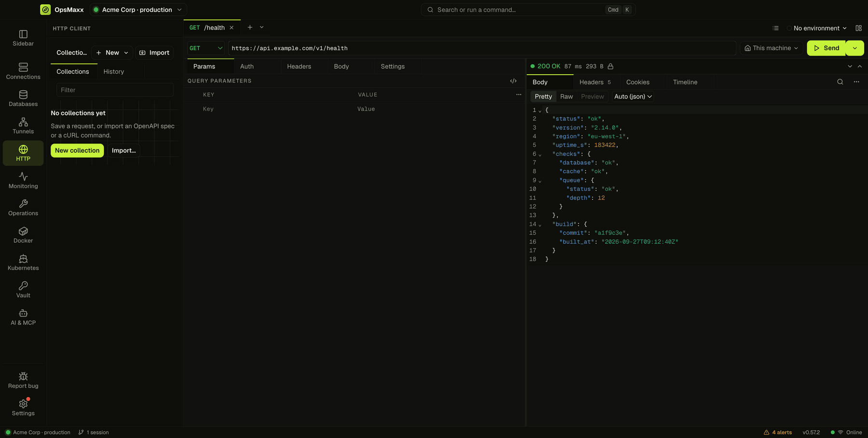The width and height of the screenshot is (868, 438).
Task: Open the GET method dropdown
Action: click(x=206, y=48)
